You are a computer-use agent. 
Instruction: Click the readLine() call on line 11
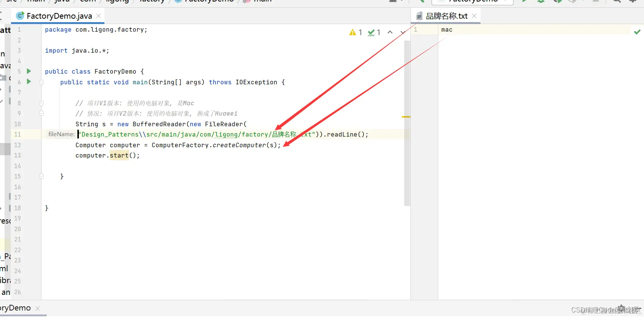pos(346,135)
